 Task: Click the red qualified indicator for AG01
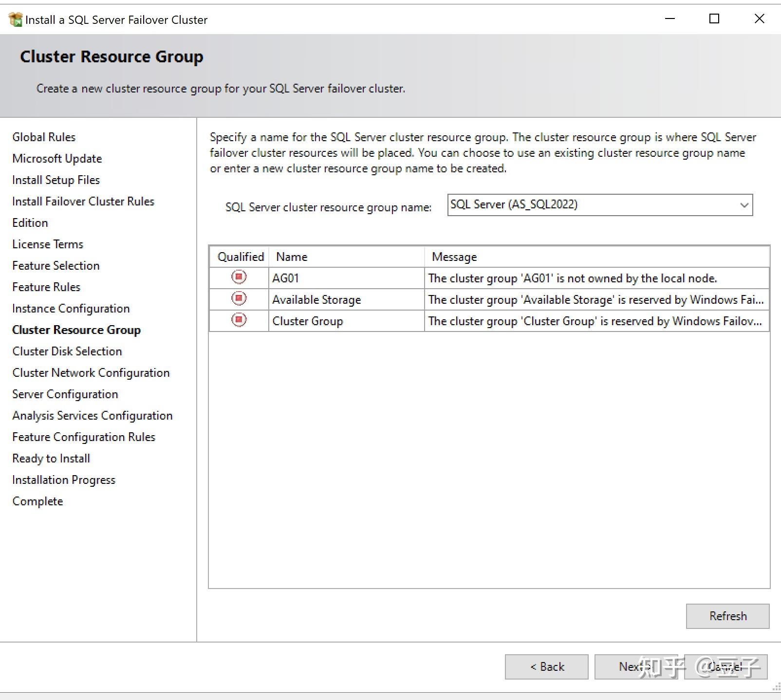click(238, 277)
